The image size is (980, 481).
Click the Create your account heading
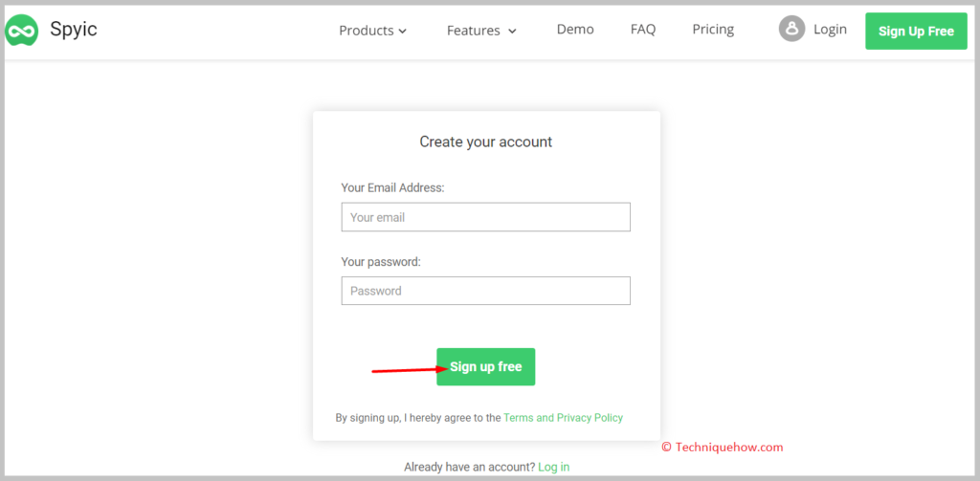(485, 142)
